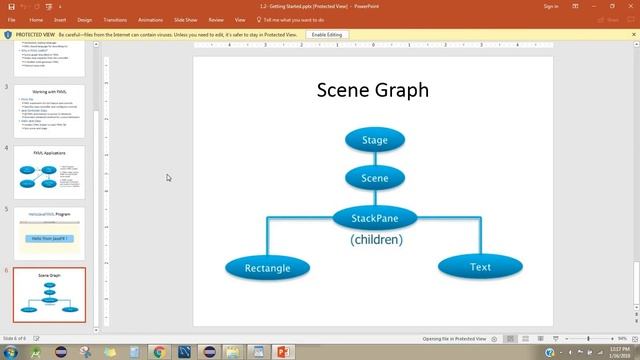Select the HelloJavaFXML Program slide 5 thumbnail
Screen dimensions: 640x360
[x=49, y=234]
